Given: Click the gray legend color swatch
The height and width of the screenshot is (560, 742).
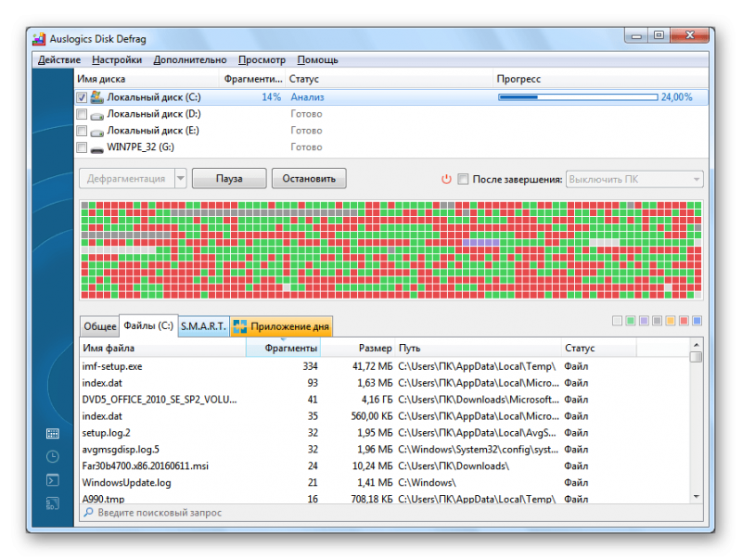Looking at the screenshot, I should 657,321.
